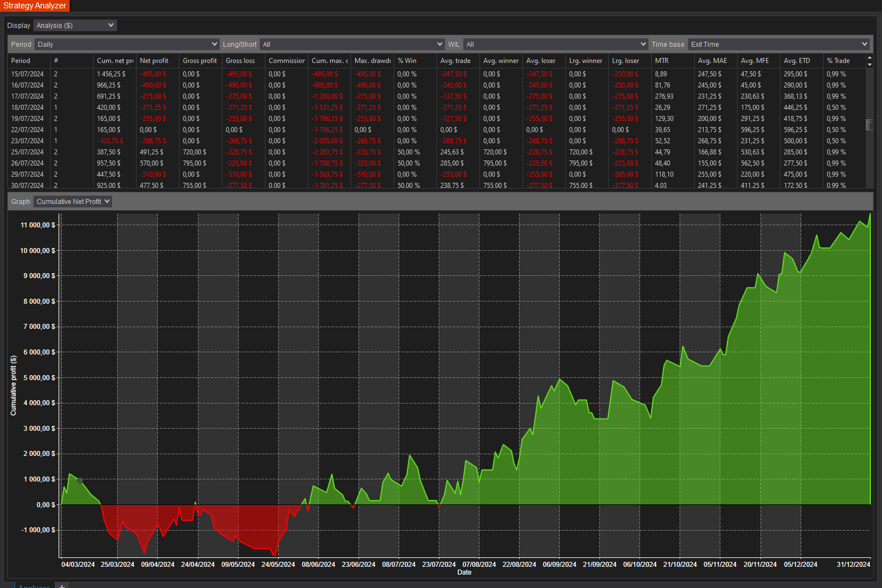The image size is (882, 588).
Task: Select the 29/07/2024 row date cell
Action: point(27,174)
